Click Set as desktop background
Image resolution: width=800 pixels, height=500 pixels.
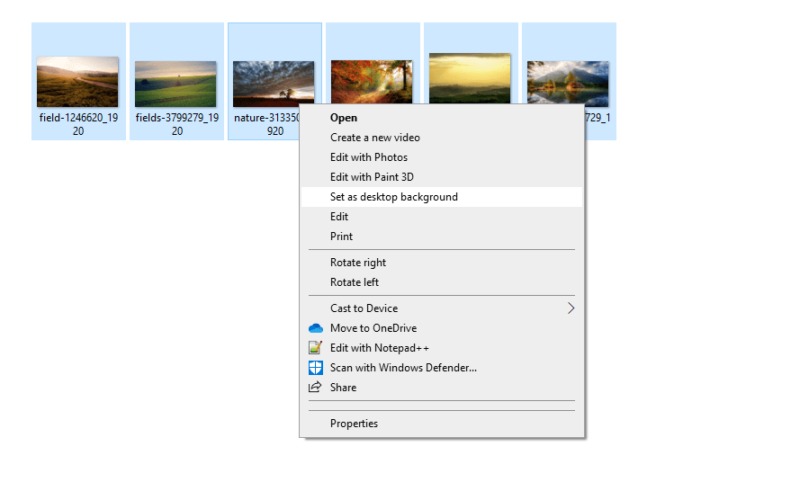(441, 197)
